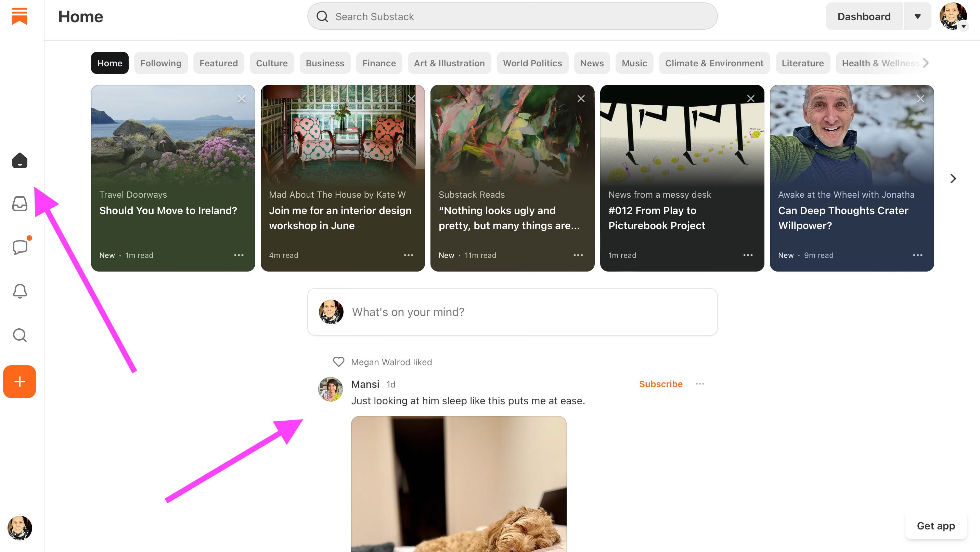The image size is (980, 552).
Task: Open profile avatar at sidebar bottom
Action: pyautogui.click(x=20, y=528)
